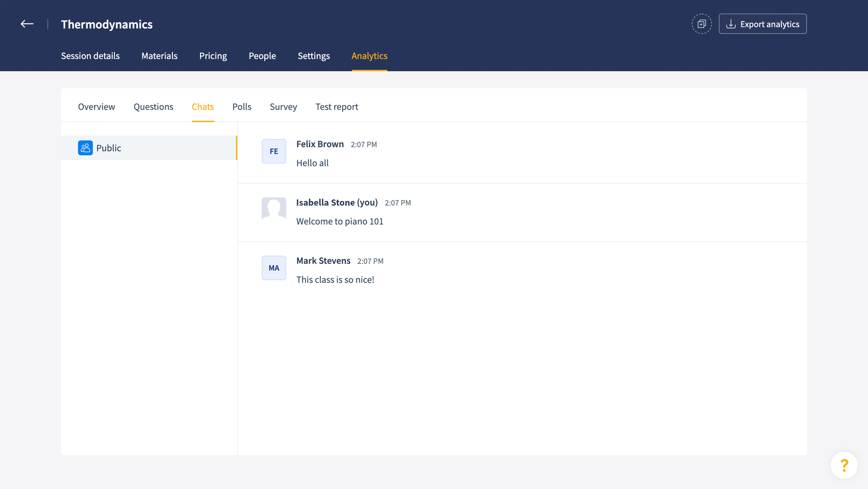This screenshot has height=489, width=868.
Task: Open the Materials tab
Action: (x=159, y=56)
